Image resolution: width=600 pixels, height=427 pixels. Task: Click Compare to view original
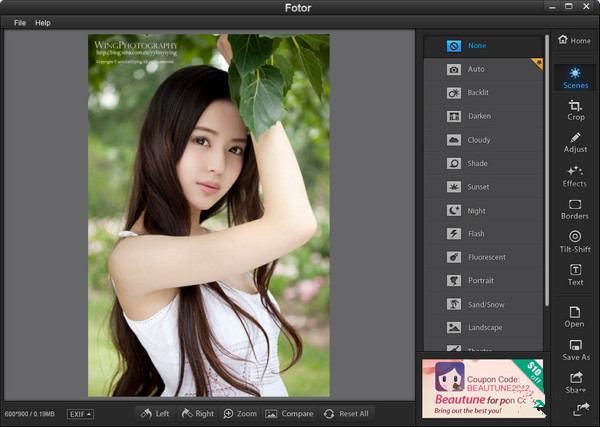[x=289, y=414]
